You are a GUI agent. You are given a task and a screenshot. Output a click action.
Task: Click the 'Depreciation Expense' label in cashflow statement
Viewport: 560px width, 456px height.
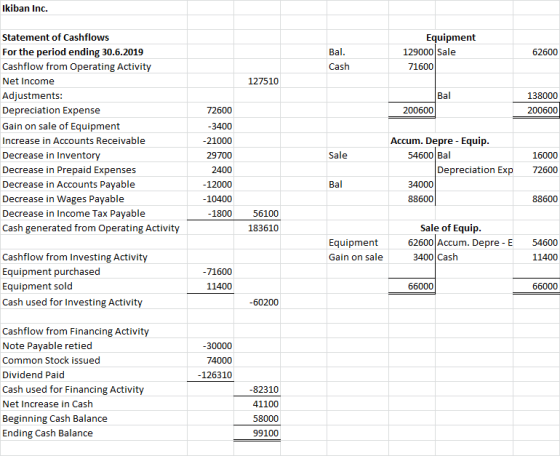[x=51, y=110]
